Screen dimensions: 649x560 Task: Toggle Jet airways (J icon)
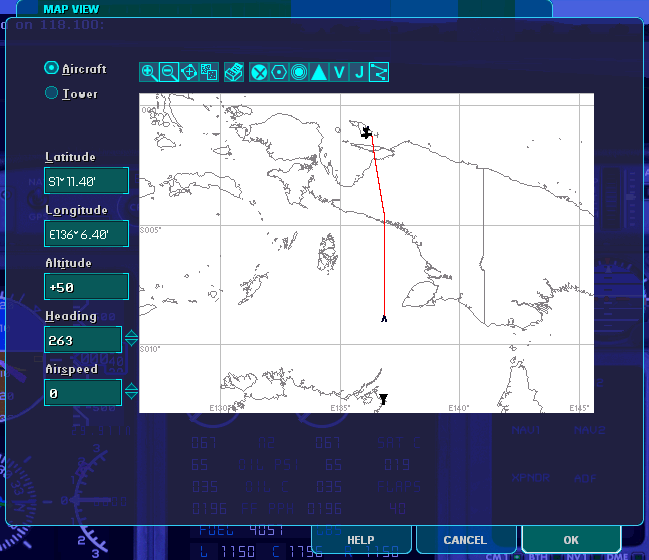coord(358,72)
